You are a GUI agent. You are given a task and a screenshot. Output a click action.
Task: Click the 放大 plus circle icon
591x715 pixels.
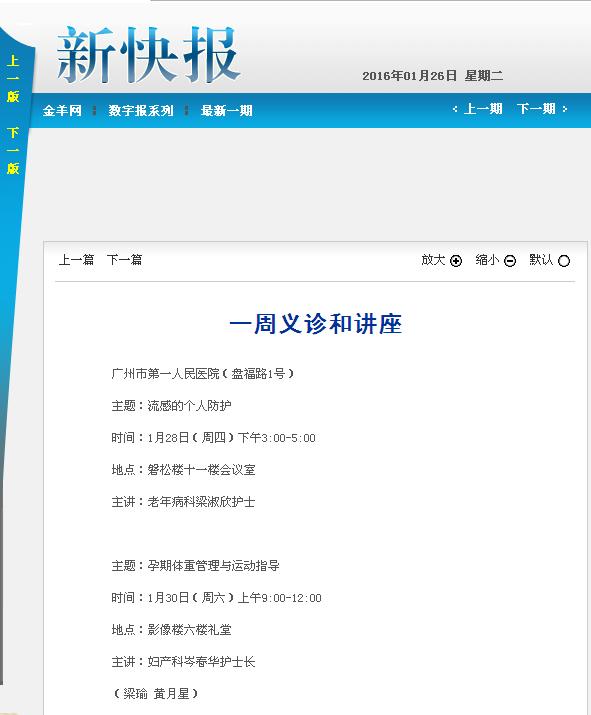(x=456, y=261)
